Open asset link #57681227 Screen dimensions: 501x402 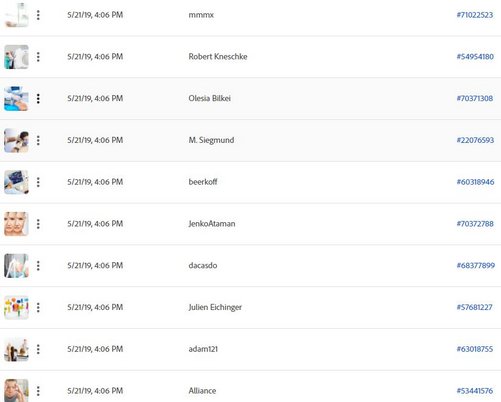[x=474, y=307]
